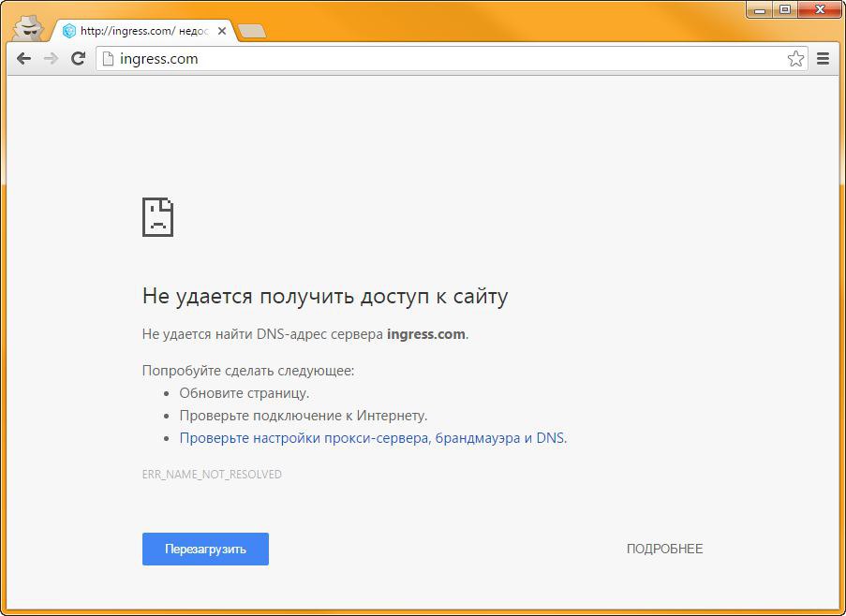Click the page icon in the address bar
Screen dimensions: 846x616
tap(108, 58)
